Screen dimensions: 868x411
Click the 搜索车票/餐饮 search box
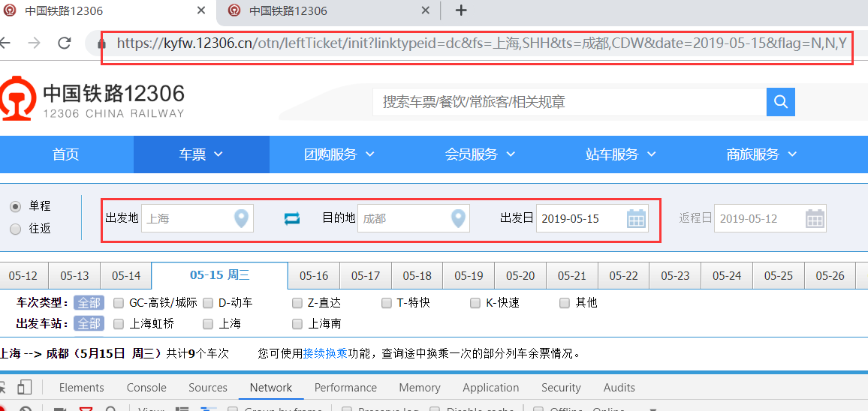pyautogui.click(x=569, y=102)
